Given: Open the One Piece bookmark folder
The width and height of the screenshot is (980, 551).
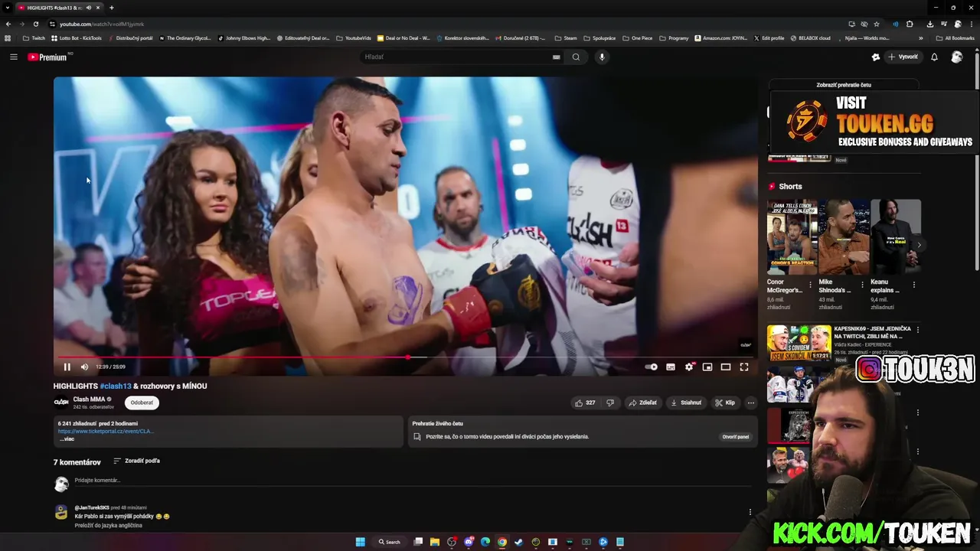Looking at the screenshot, I should coord(638,37).
